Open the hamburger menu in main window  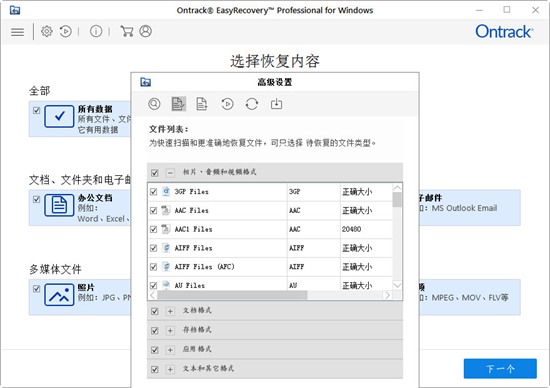[18, 32]
